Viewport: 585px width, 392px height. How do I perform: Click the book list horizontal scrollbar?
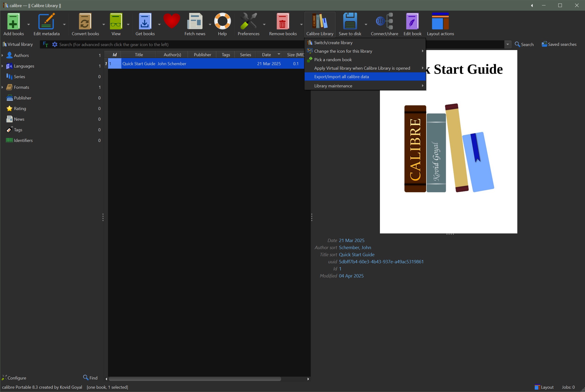(195, 379)
